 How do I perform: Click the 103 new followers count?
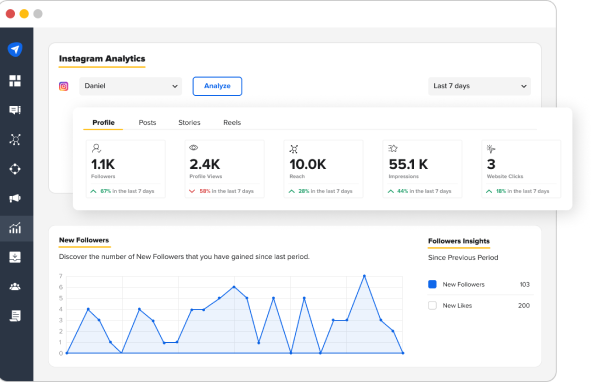[x=524, y=284]
